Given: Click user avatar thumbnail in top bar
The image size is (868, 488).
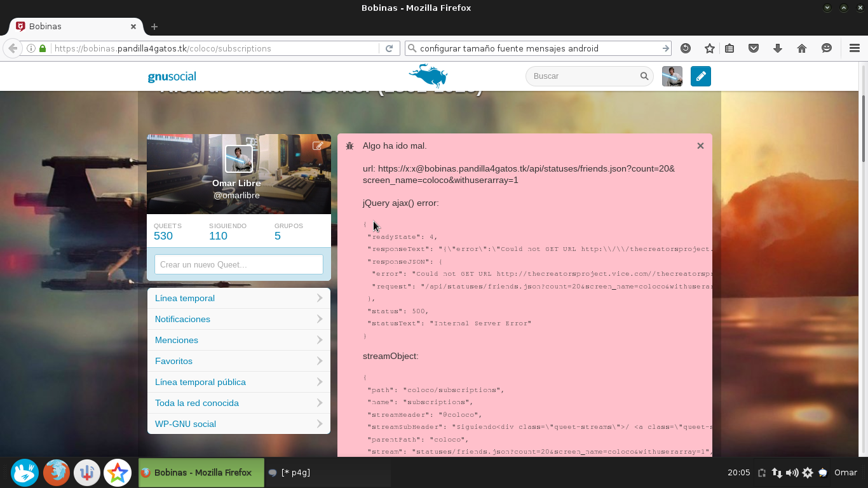Looking at the screenshot, I should [x=672, y=76].
